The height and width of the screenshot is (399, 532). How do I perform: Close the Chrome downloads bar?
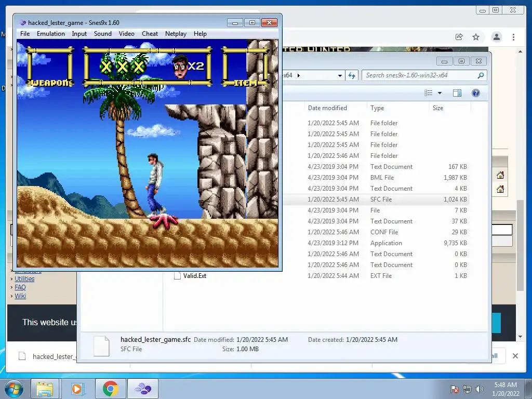point(515,356)
